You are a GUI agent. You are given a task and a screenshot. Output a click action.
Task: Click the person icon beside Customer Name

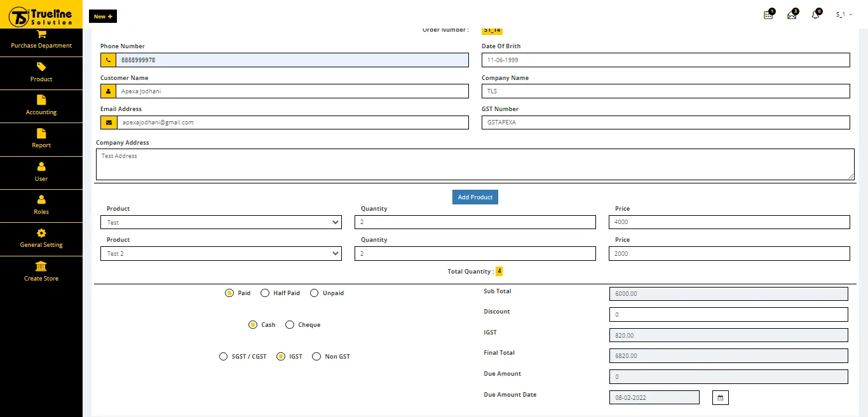pyautogui.click(x=108, y=91)
